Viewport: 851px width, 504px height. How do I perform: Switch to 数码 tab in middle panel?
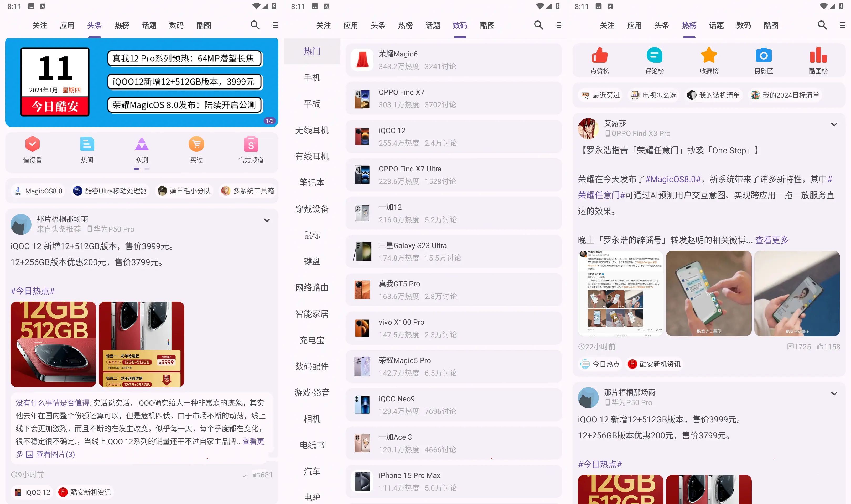coord(460,25)
